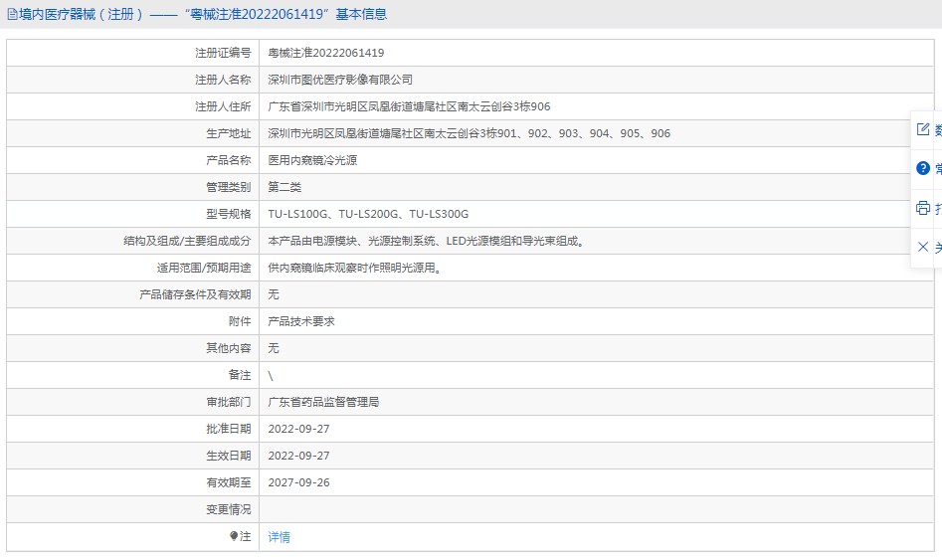This screenshot has height=560, width=942.
Task: Select registration number 粤械注准20222061419 in table
Action: [x=325, y=53]
